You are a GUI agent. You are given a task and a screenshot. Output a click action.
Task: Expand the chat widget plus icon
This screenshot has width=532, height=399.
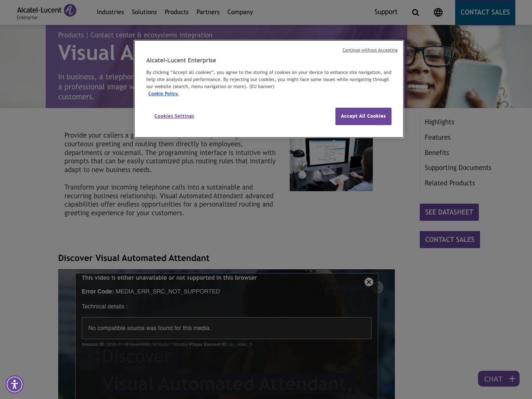[x=511, y=378]
